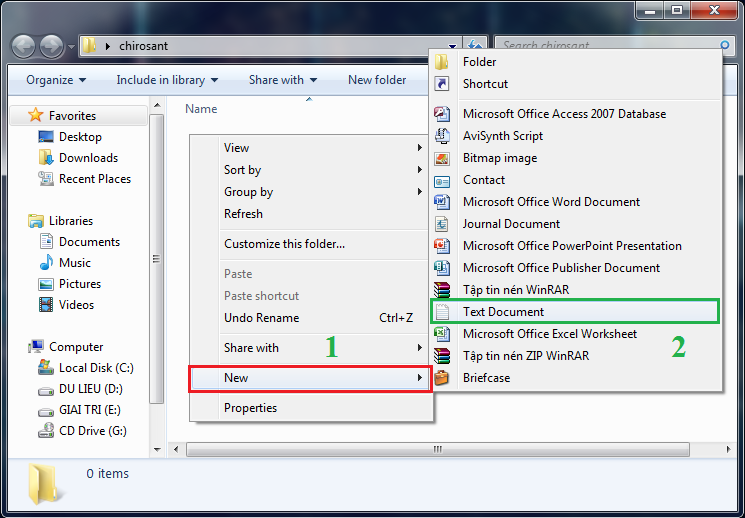The image size is (745, 518).
Task: Click the WinRAR ZIP archive icon
Action: [x=442, y=356]
